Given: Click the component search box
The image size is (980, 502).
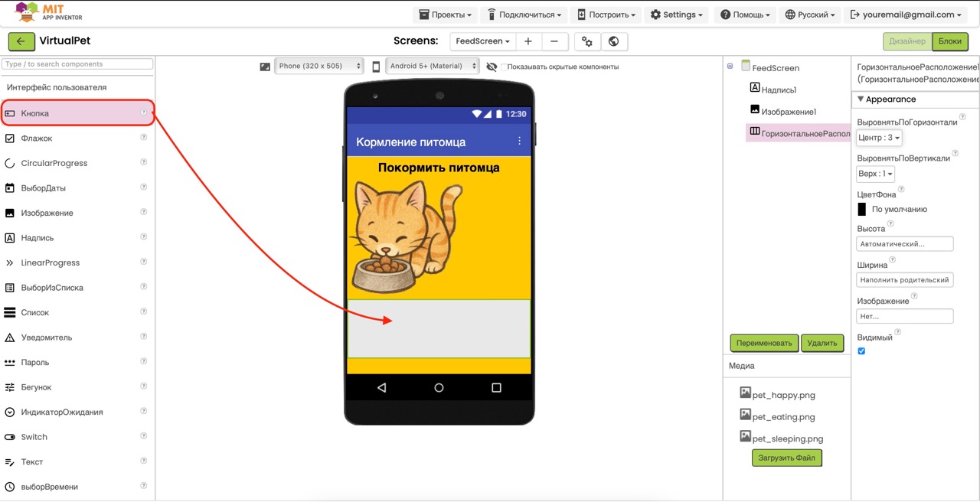Looking at the screenshot, I should 77,64.
